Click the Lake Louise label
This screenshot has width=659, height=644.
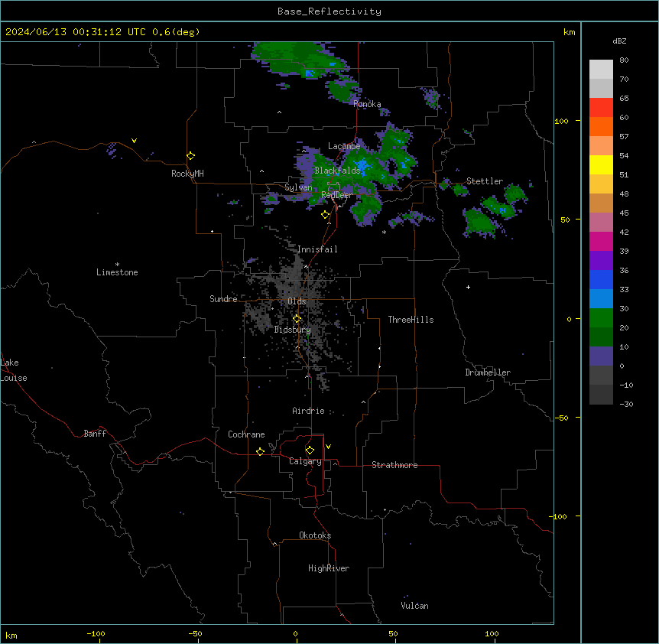pos(14,370)
